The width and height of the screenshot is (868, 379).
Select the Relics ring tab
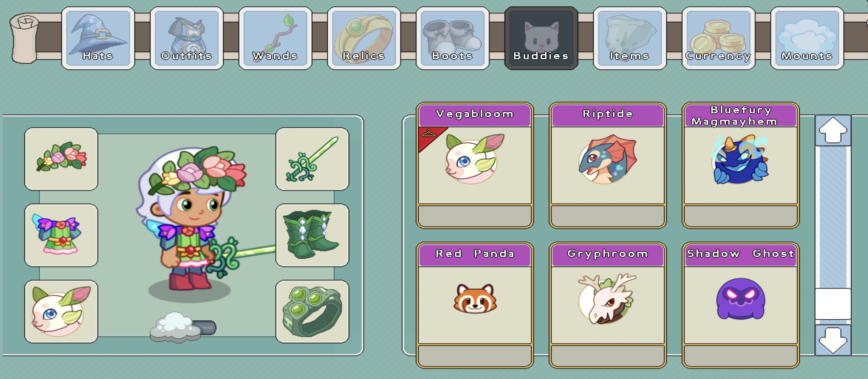pos(364,38)
